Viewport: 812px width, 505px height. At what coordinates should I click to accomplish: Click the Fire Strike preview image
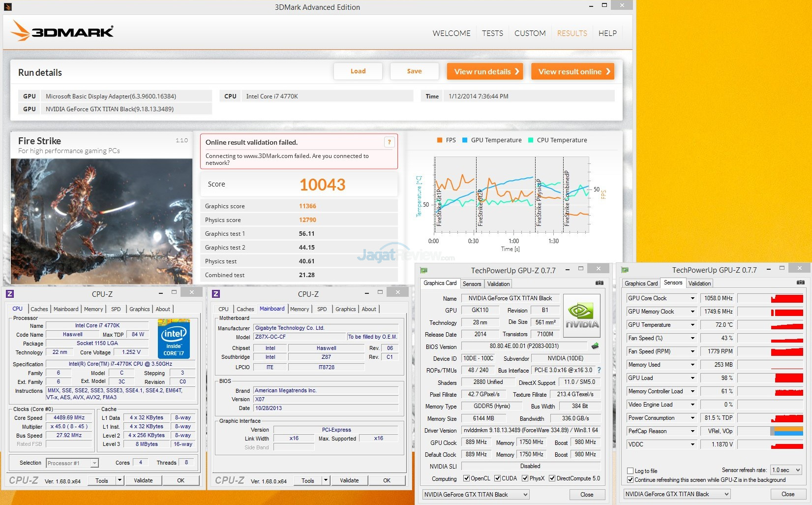point(101,221)
